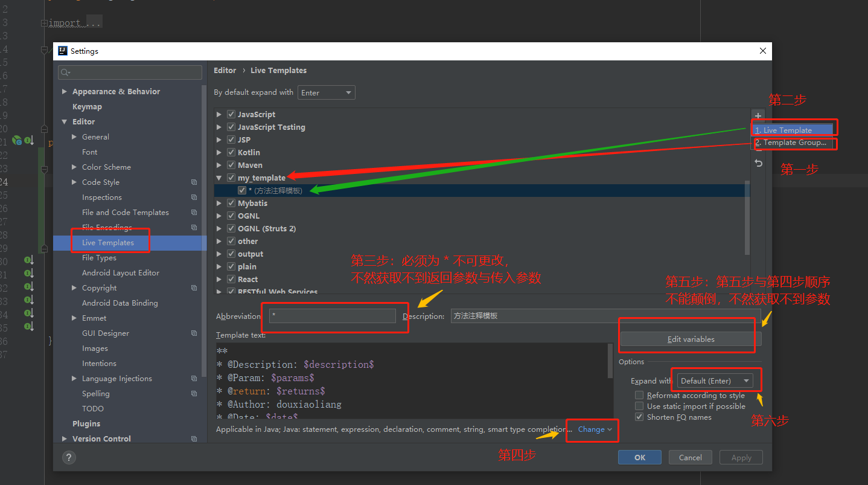
Task: Click copy icon beside Language Injections
Action: click(194, 379)
